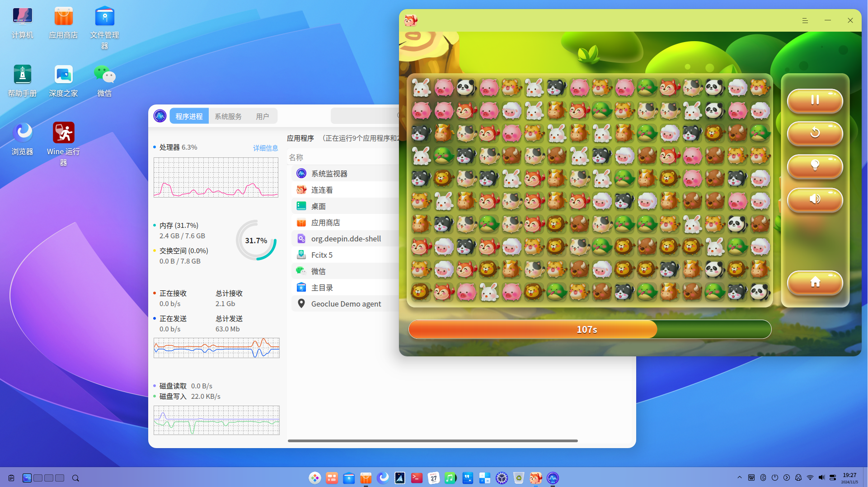Click the 107s countdown progress bar
The image size is (868, 487).
[x=590, y=329]
